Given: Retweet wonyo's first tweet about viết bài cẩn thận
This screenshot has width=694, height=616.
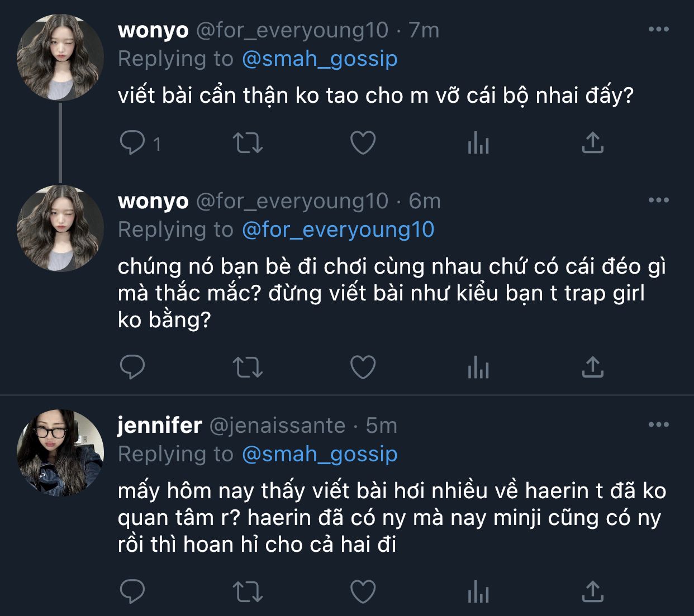Looking at the screenshot, I should tap(247, 143).
